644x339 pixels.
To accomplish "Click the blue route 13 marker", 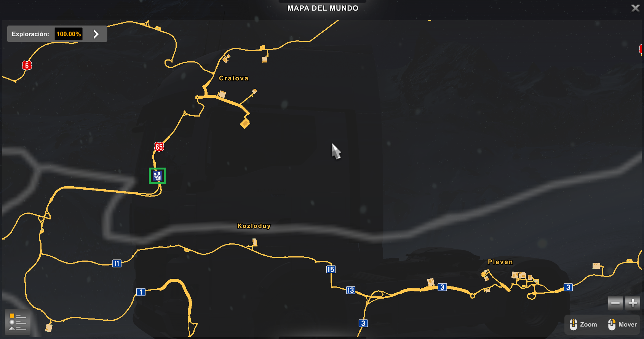I will tap(350, 290).
